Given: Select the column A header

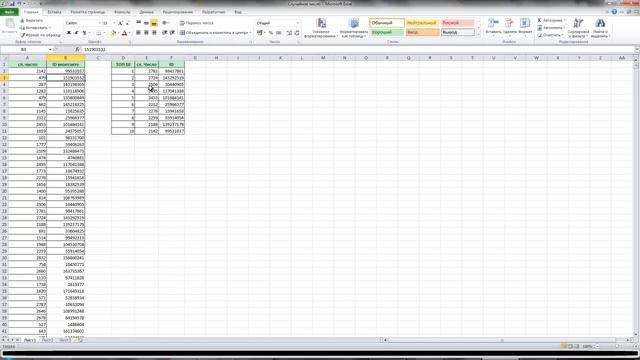Looking at the screenshot, I should click(x=27, y=58).
